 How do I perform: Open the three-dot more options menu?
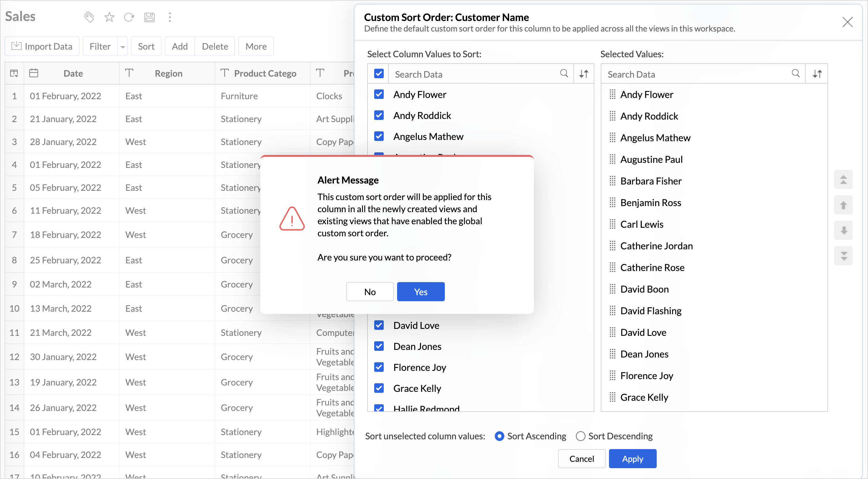pyautogui.click(x=170, y=17)
